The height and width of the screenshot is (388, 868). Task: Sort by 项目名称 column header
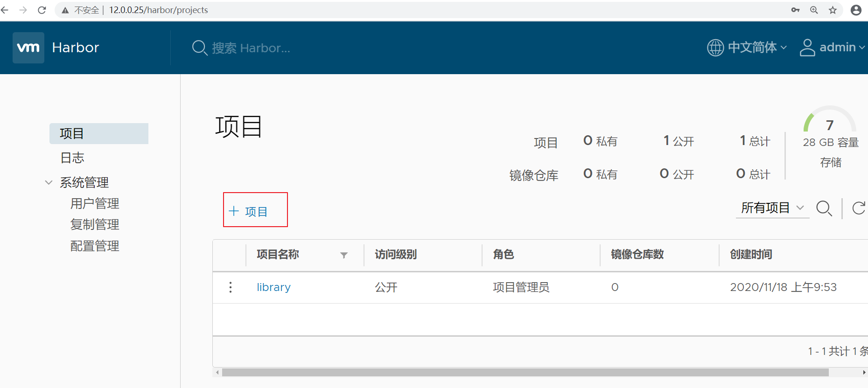tap(278, 255)
